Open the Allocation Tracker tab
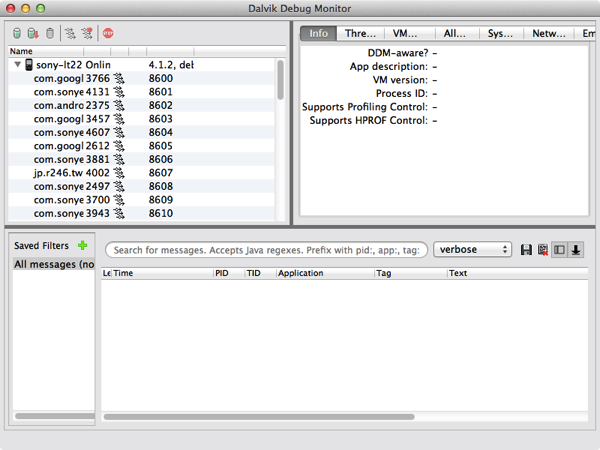The image size is (600, 450). coord(455,33)
